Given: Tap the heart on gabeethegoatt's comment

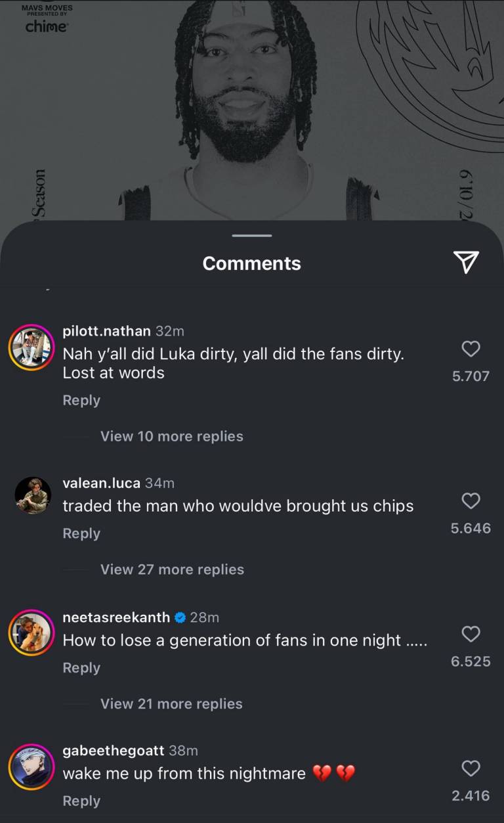Looking at the screenshot, I should tap(471, 768).
